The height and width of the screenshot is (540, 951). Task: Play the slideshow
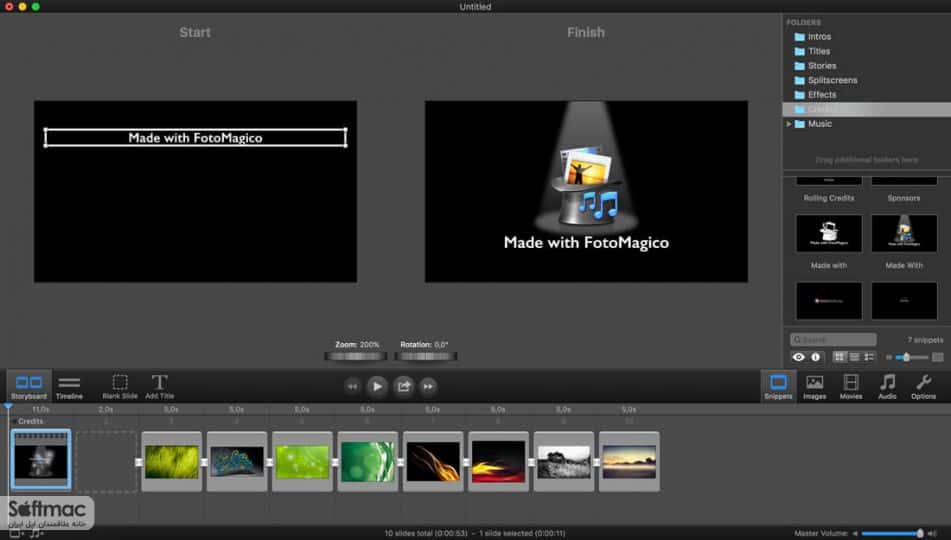point(377,386)
